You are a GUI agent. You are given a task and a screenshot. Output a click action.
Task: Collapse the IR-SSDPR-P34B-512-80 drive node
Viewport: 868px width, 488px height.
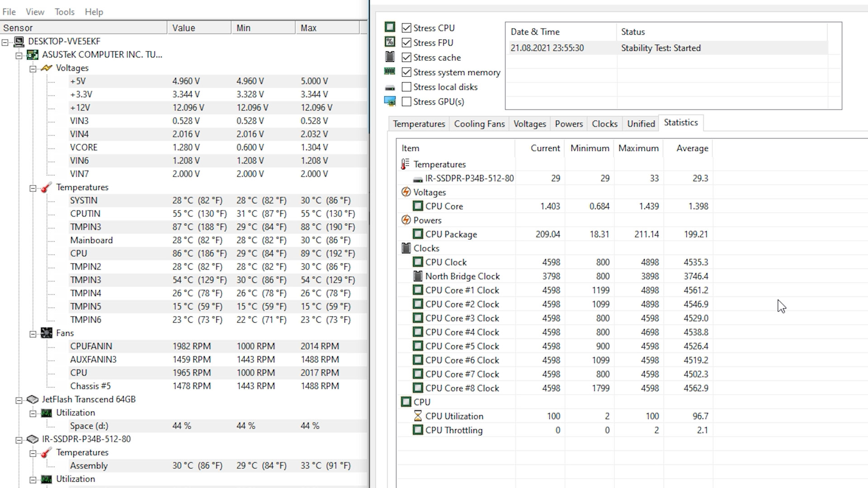tap(19, 440)
